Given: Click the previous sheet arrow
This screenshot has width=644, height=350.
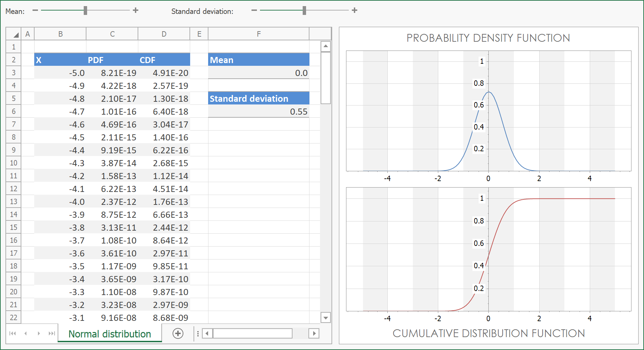Looking at the screenshot, I should (x=26, y=333).
